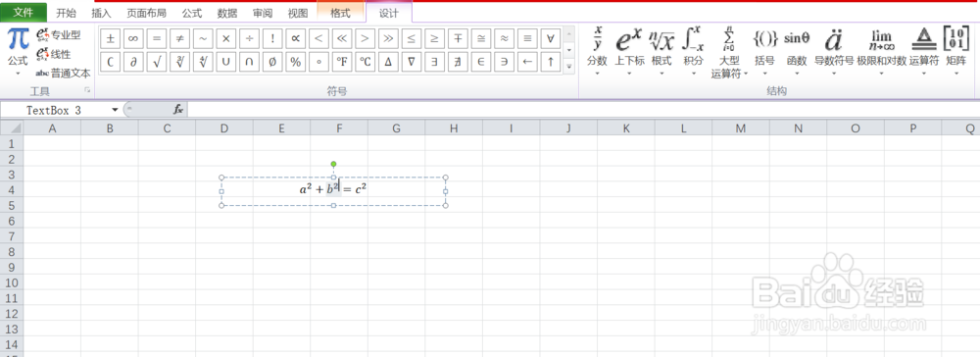Open the 大型运算符 large operator menu
This screenshot has height=357, width=980.
[x=729, y=53]
